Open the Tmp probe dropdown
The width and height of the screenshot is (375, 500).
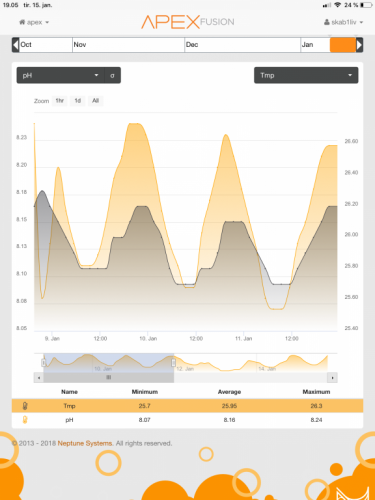306,75
